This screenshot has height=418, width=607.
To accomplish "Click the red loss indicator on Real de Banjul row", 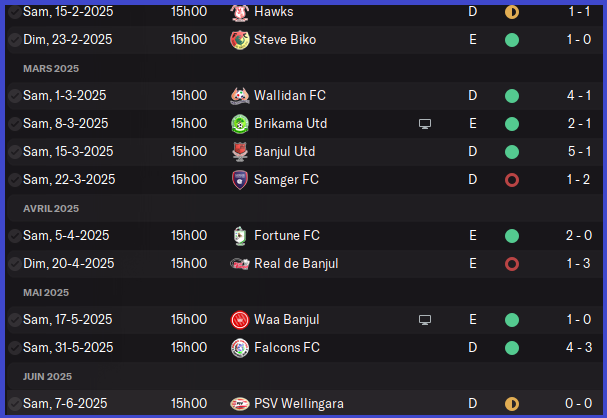I will tap(512, 264).
